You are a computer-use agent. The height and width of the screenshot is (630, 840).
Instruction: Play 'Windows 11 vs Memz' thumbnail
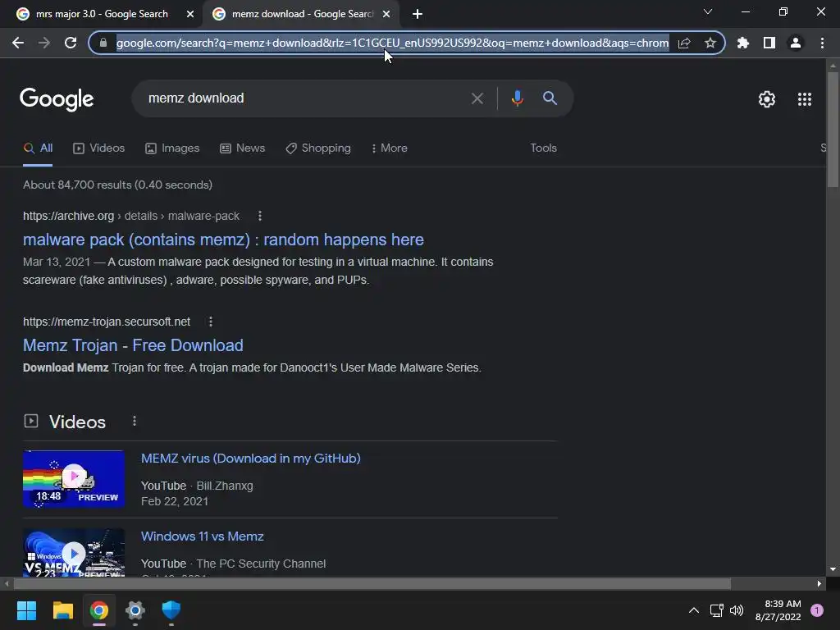coord(74,553)
